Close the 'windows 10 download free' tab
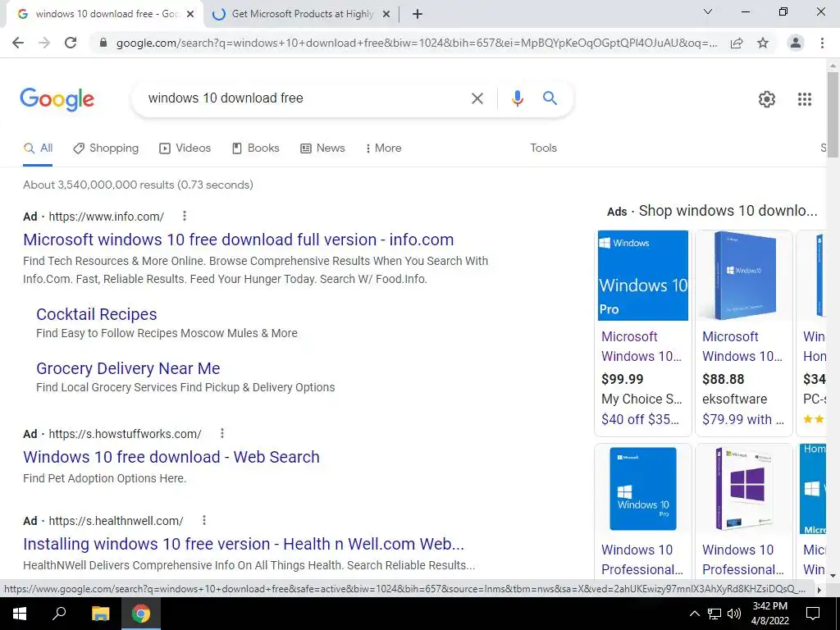The width and height of the screenshot is (840, 630). coord(190,14)
